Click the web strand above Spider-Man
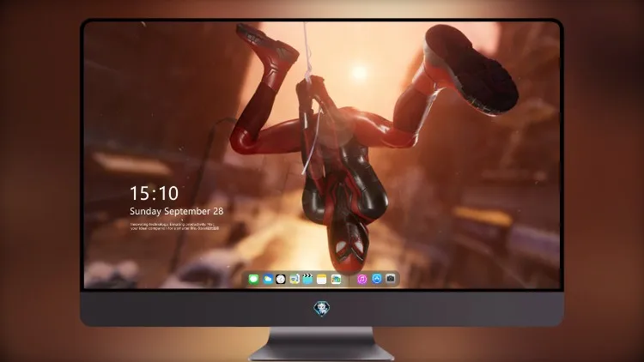The image size is (644, 362). click(x=306, y=47)
